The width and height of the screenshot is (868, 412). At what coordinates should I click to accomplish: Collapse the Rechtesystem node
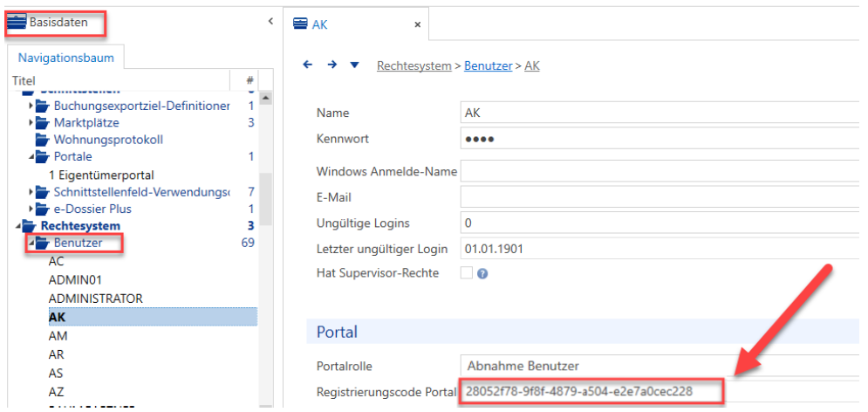click(x=19, y=226)
